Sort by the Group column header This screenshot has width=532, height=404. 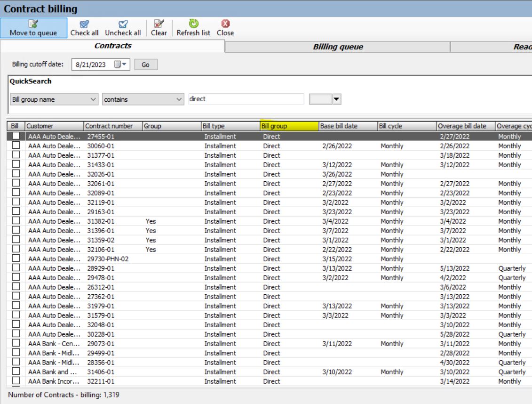click(172, 126)
